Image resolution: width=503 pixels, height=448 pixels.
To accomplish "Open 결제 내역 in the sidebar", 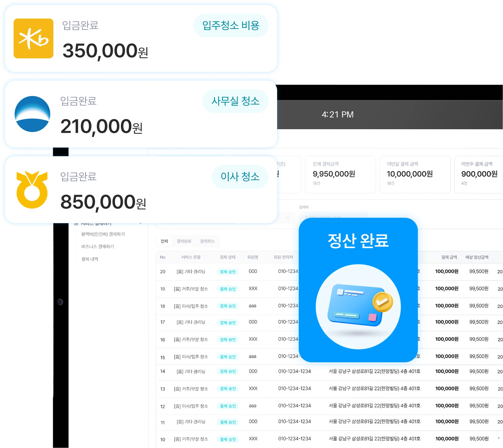I will [x=90, y=259].
